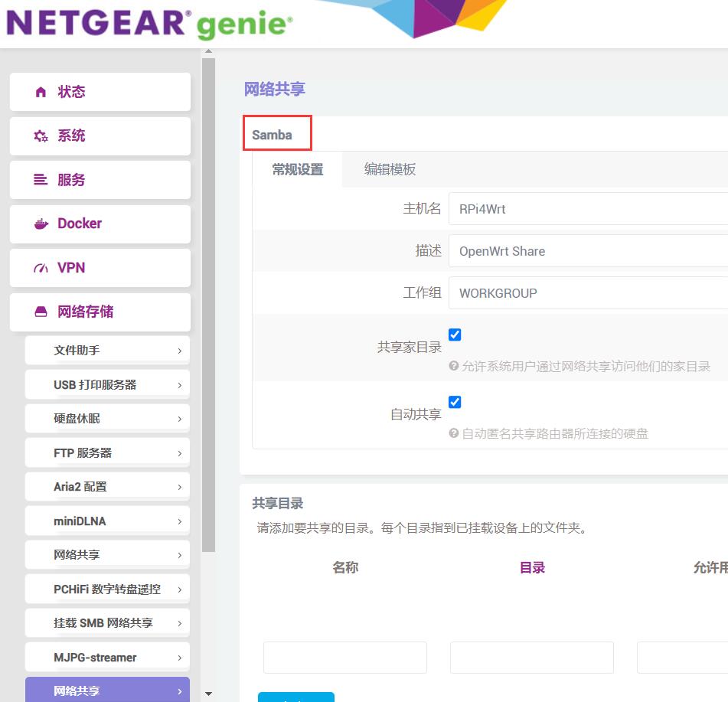Toggle the 共享家目录 checkbox
The height and width of the screenshot is (702, 728).
[x=455, y=335]
